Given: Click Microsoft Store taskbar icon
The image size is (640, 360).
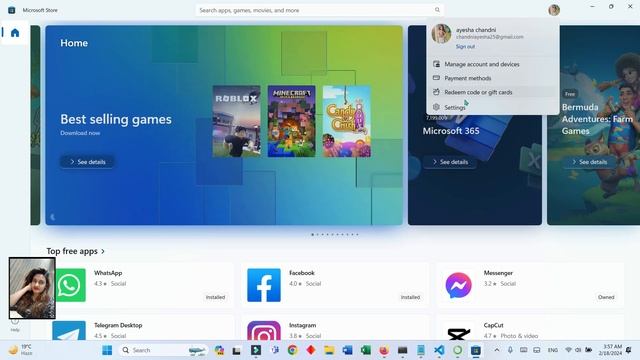Looking at the screenshot, I should click(476, 350).
